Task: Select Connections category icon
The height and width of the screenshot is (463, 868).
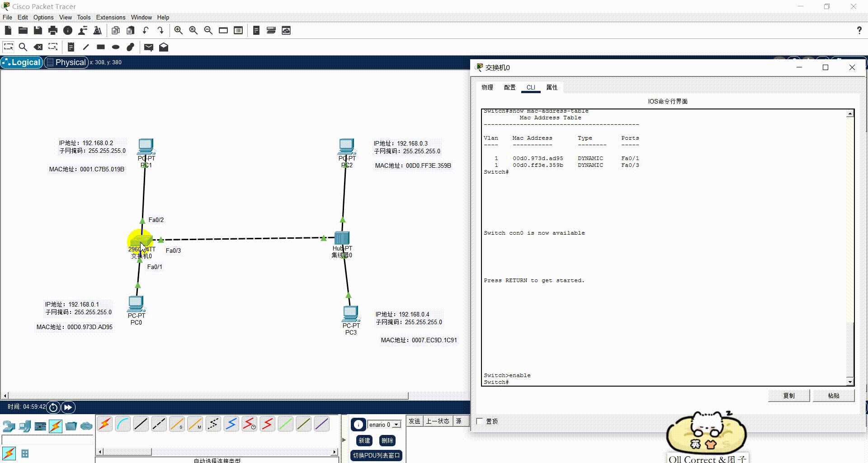Action: 56,426
